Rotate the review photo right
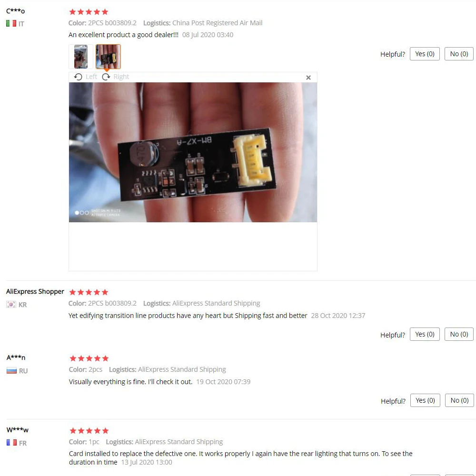476x476 pixels. click(115, 77)
